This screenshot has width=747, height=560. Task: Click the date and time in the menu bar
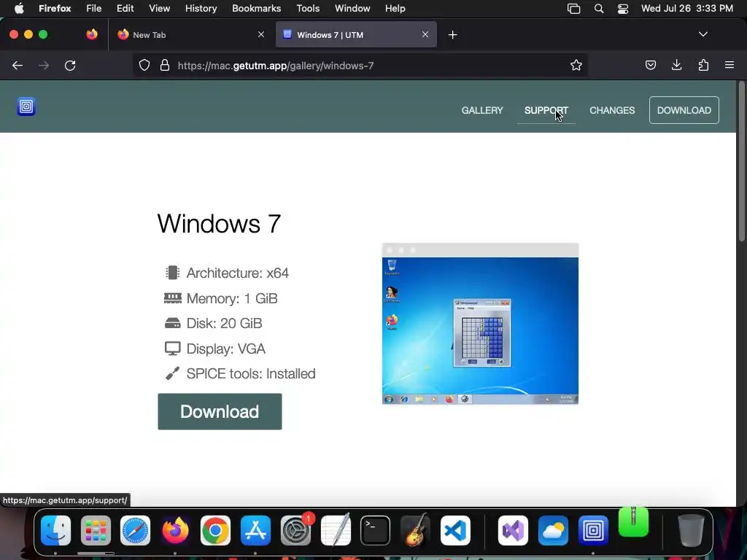[687, 8]
